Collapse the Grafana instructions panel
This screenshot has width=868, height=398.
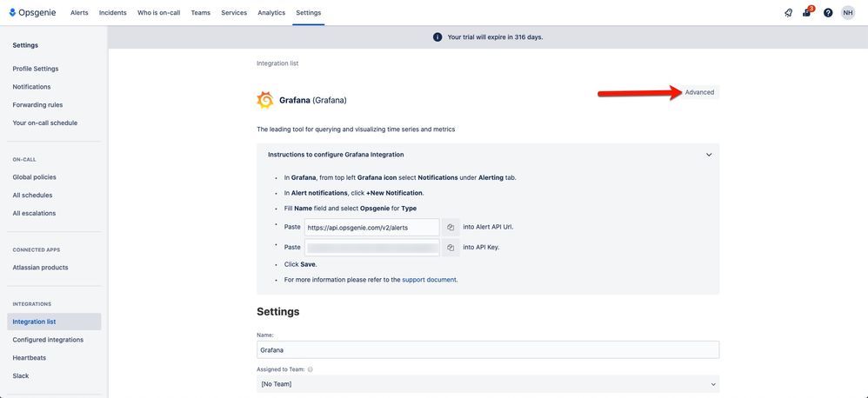(x=709, y=155)
